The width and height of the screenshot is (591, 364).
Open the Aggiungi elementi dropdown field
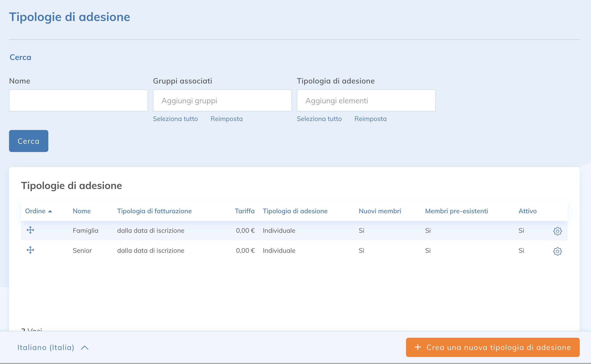pyautogui.click(x=366, y=100)
